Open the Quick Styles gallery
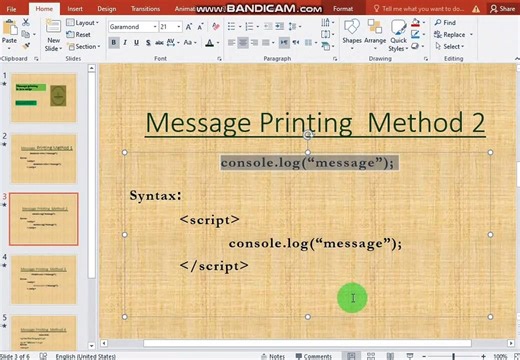 click(398, 27)
